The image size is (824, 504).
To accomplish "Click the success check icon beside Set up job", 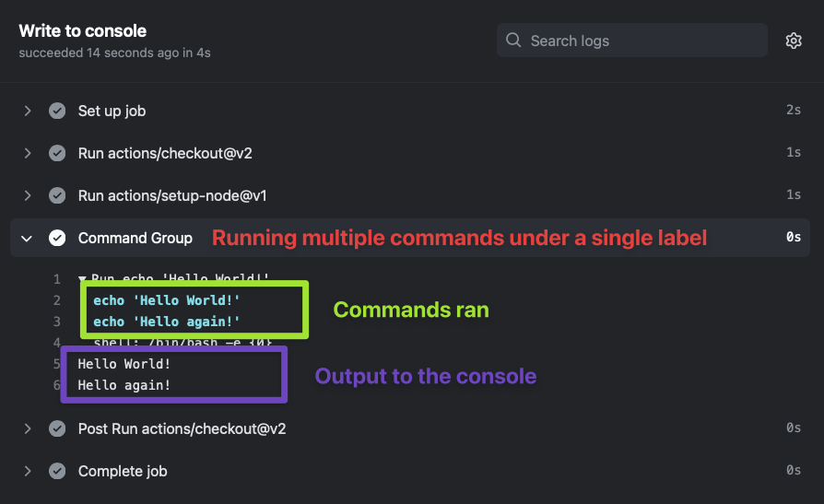I will 57,111.
